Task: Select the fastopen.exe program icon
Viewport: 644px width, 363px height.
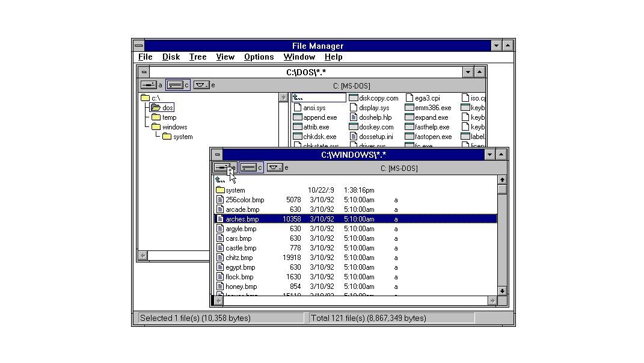Action: [x=409, y=137]
